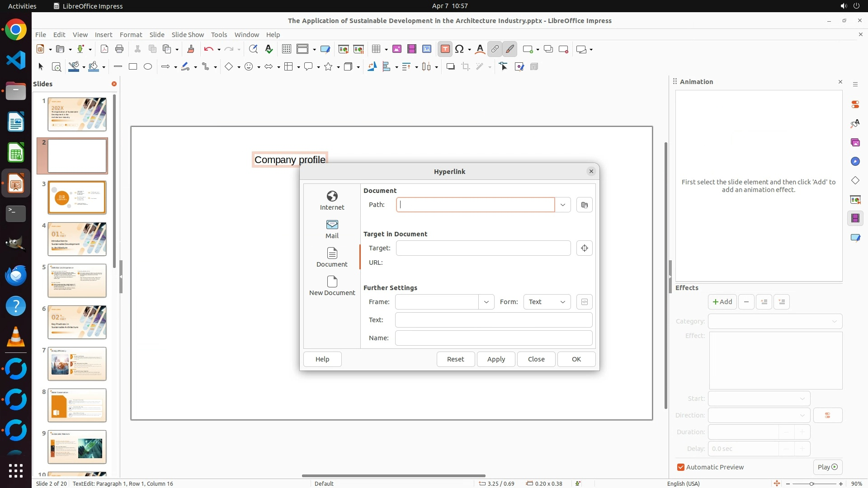Image resolution: width=868 pixels, height=488 pixels.
Task: Click the Events icon beside Form
Action: (584, 302)
